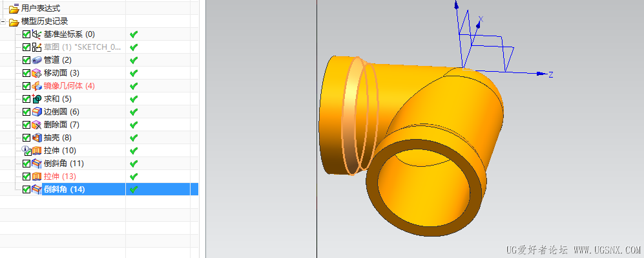Click the green status tick for 抽壳 (8)
The image size is (644, 258).
[x=134, y=138]
